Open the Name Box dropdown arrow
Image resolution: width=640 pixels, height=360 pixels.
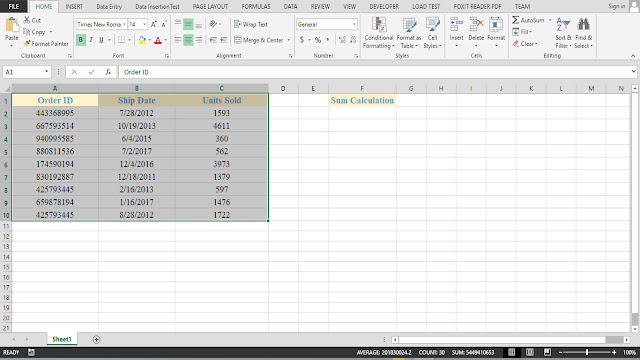pos(46,71)
